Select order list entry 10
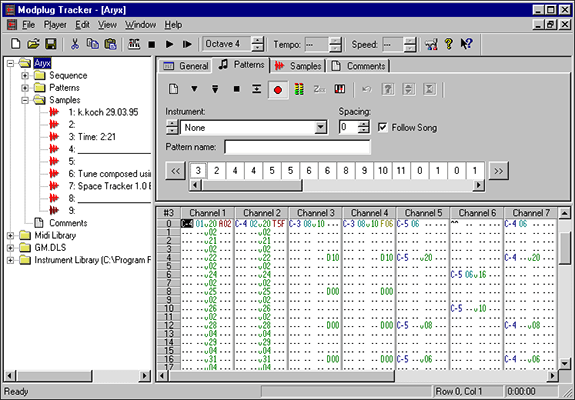Screen dimensions: 575x400 [383, 170]
